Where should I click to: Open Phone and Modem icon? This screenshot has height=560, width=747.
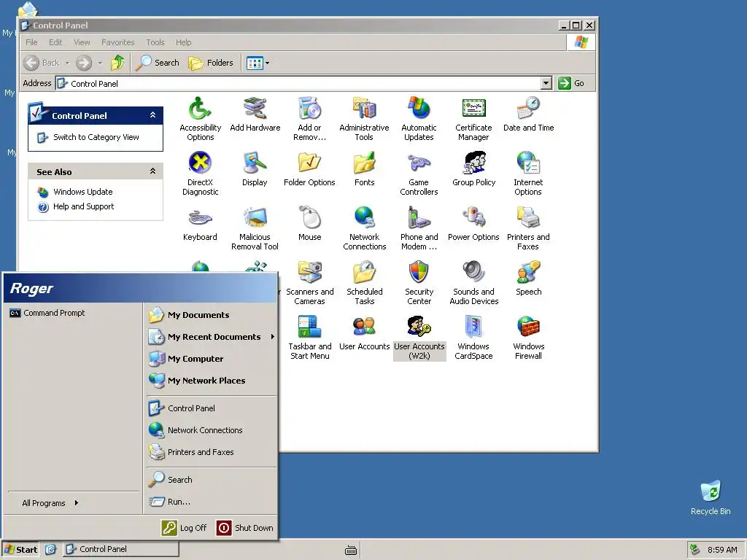point(419,228)
